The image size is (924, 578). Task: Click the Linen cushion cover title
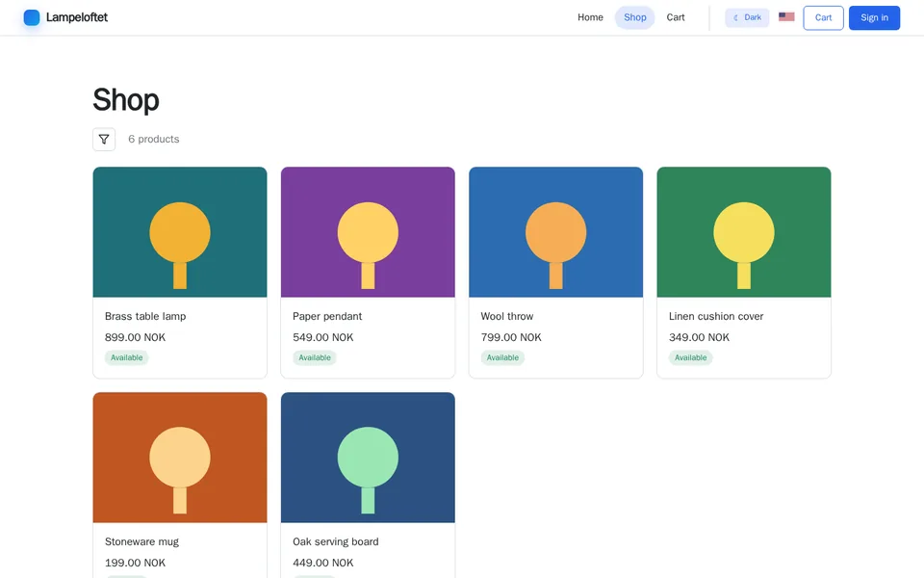(716, 316)
